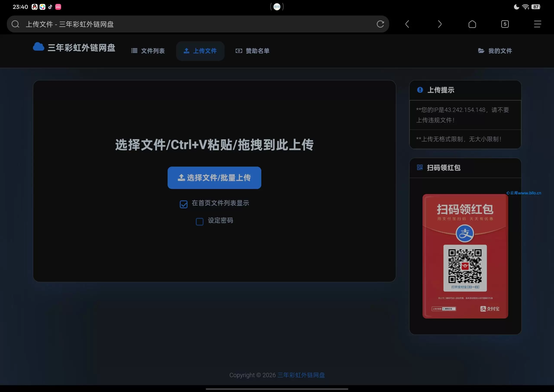Screen dimensions: 554x392
Task: Click the QR icon beside 扫码领红包 heading
Action: (420, 167)
